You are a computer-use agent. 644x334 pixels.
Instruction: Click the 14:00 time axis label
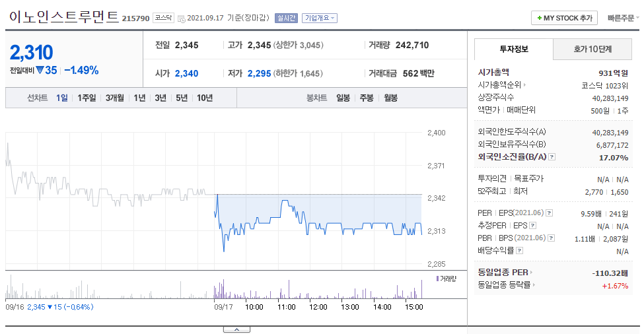click(x=382, y=307)
